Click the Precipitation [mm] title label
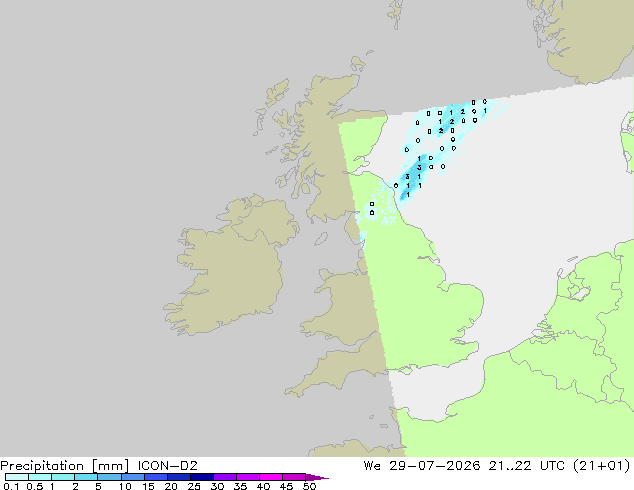 click(x=65, y=466)
